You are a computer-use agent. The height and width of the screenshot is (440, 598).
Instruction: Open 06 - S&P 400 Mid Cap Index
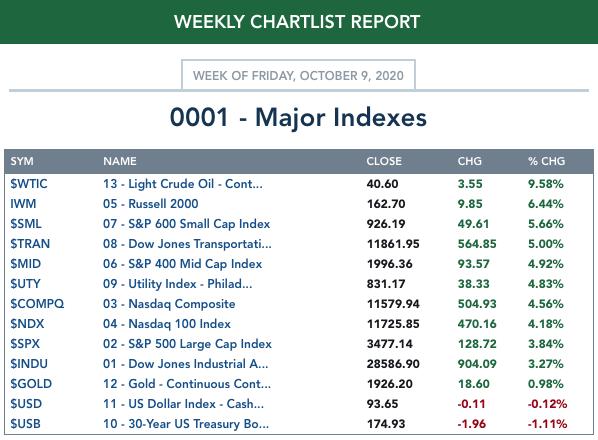click(183, 264)
